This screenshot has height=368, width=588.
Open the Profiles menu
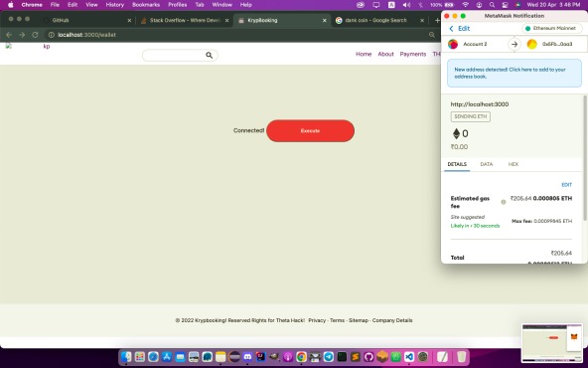click(x=178, y=5)
